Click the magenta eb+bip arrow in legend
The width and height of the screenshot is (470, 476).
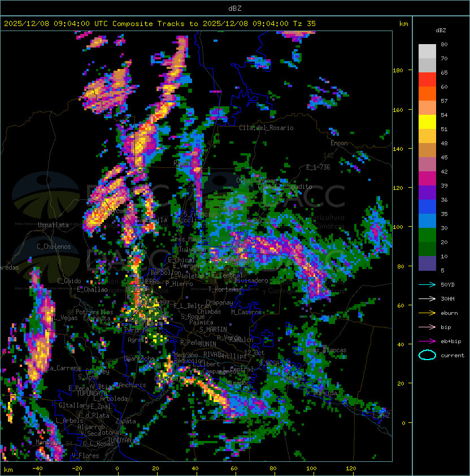point(427,341)
